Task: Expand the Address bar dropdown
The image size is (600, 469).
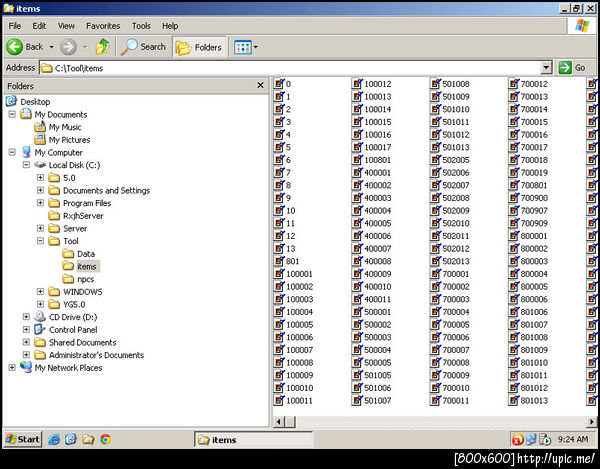Action: coord(546,68)
